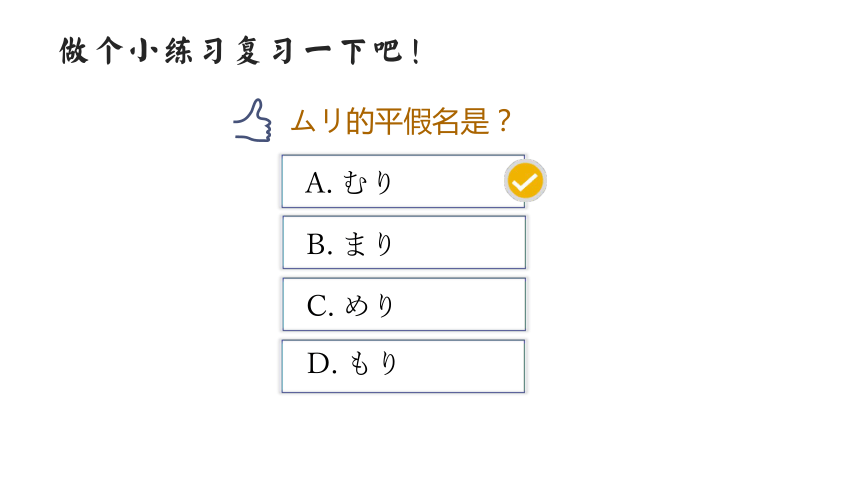Click the letter A. label
860x484 pixels.
coord(319,183)
